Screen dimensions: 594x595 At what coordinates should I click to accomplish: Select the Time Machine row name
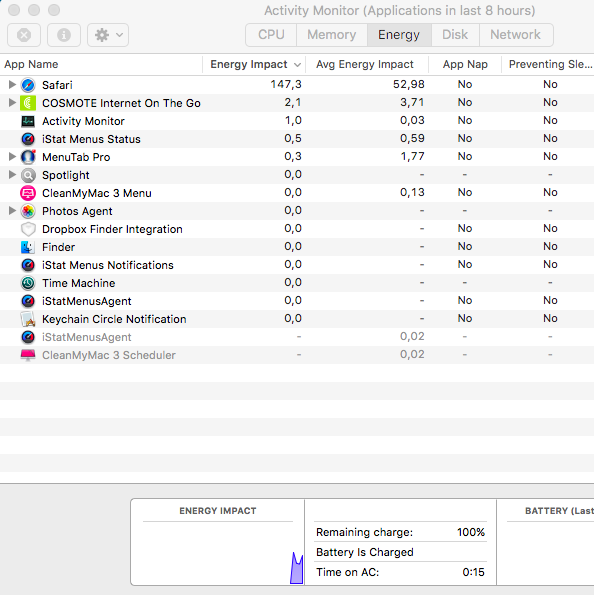coord(79,283)
